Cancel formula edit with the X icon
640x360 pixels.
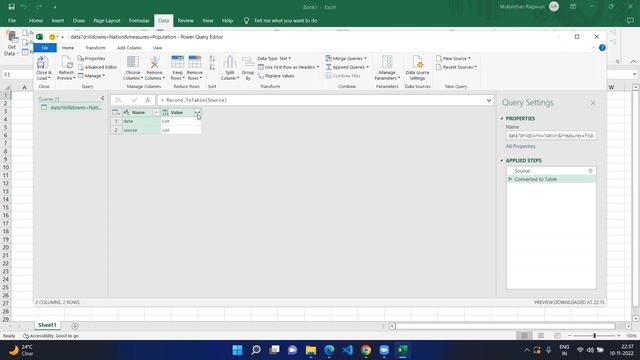(118, 100)
